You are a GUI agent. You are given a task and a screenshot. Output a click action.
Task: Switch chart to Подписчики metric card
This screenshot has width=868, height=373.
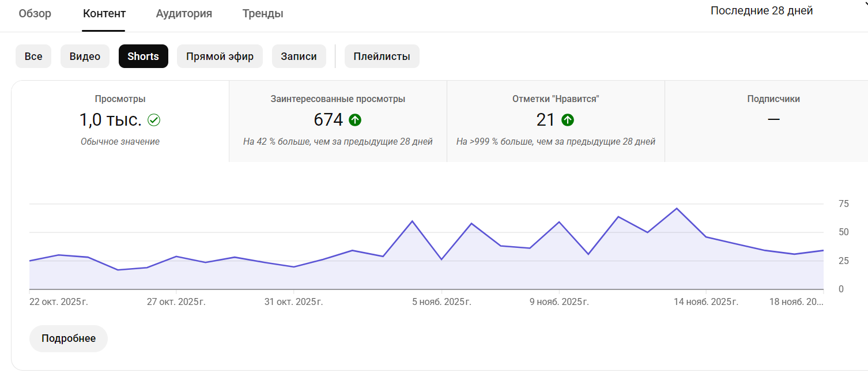tap(773, 121)
